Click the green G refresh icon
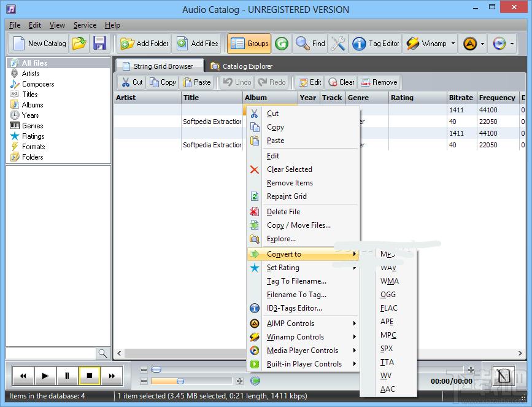This screenshot has height=407, width=532. (282, 44)
